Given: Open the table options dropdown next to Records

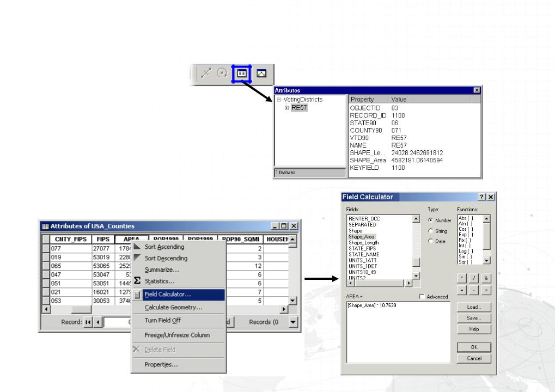Looking at the screenshot, I should tap(293, 322).
